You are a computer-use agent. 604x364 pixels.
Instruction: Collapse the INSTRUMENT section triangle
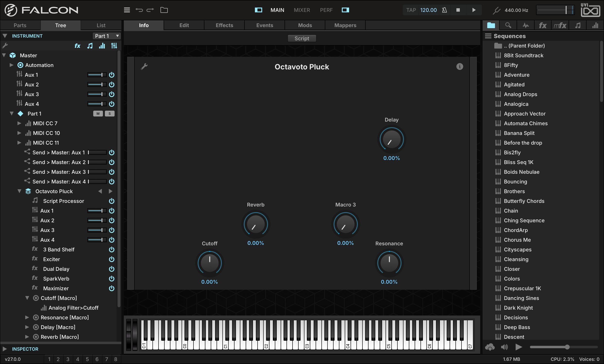tap(5, 36)
